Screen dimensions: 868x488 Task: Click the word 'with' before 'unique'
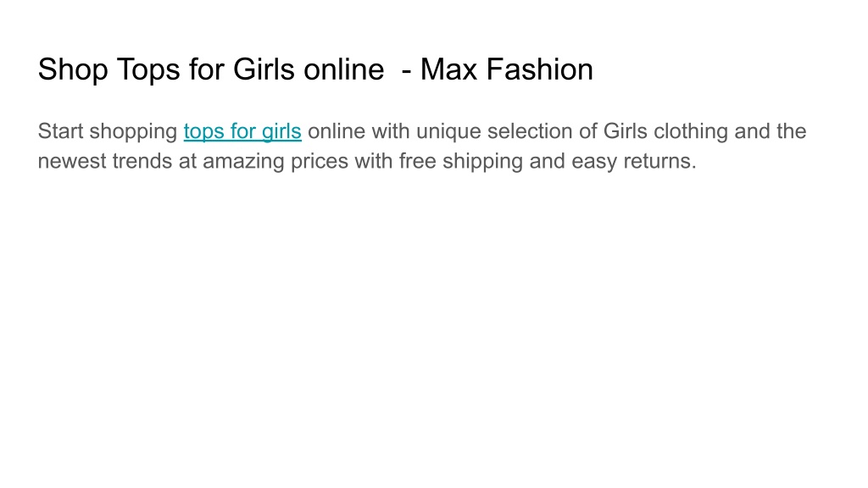[391, 131]
